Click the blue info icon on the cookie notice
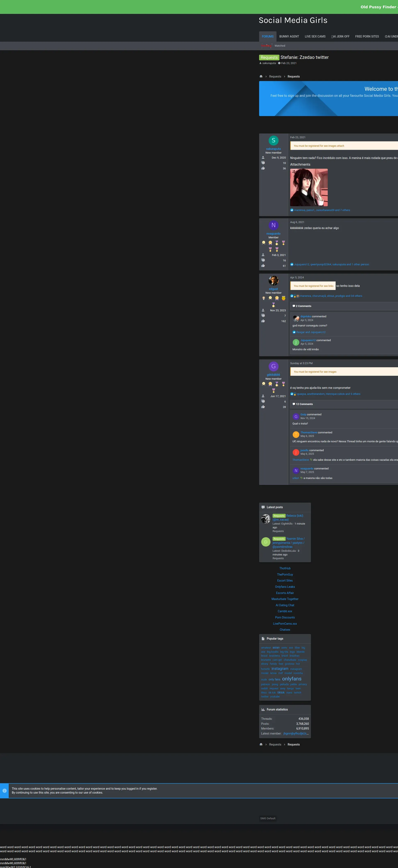The height and width of the screenshot is (868, 398). [x=4, y=790]
